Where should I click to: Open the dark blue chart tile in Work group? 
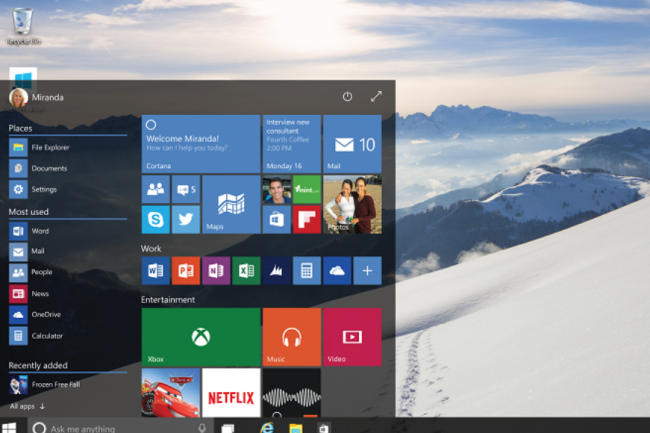[277, 271]
